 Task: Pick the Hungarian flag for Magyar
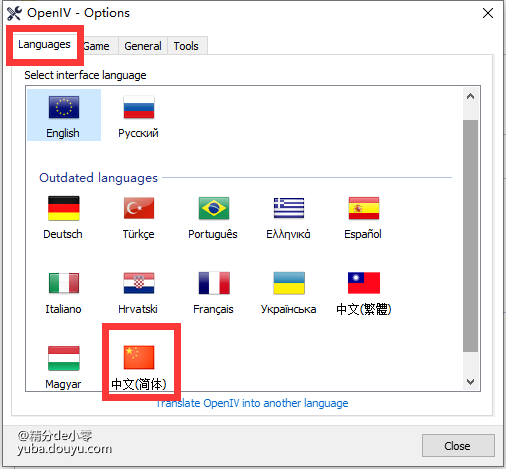coord(64,358)
